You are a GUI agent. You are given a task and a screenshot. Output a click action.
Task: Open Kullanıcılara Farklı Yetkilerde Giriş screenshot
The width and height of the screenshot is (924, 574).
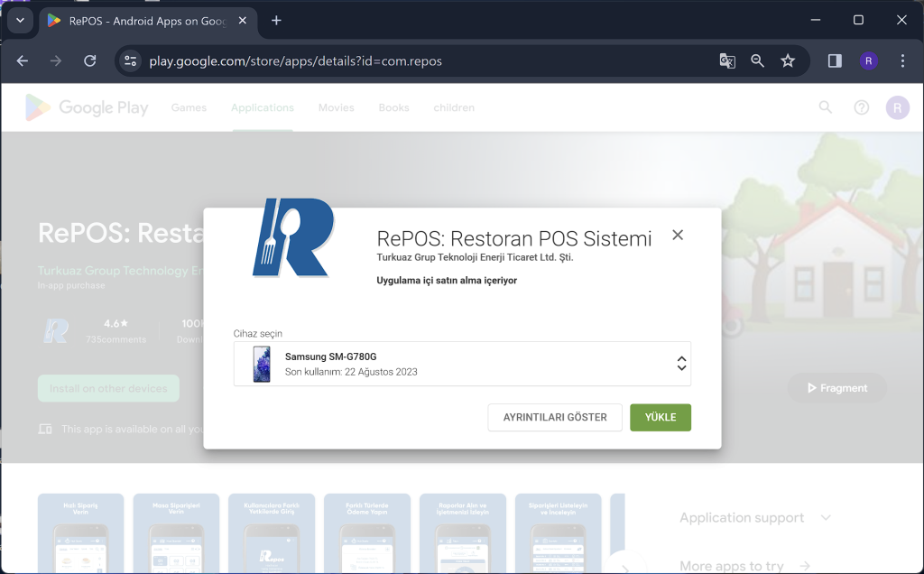coord(272,533)
